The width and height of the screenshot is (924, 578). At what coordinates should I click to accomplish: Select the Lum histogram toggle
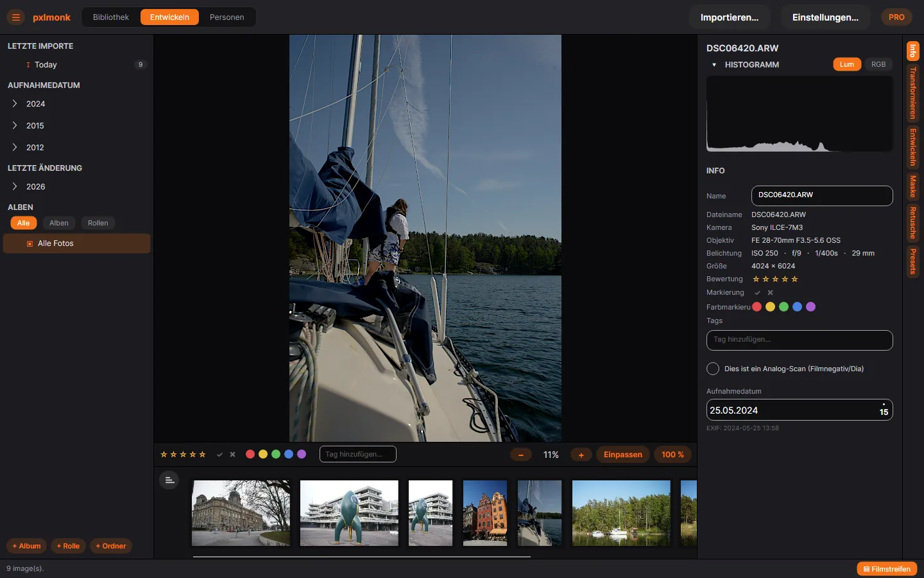tap(847, 64)
